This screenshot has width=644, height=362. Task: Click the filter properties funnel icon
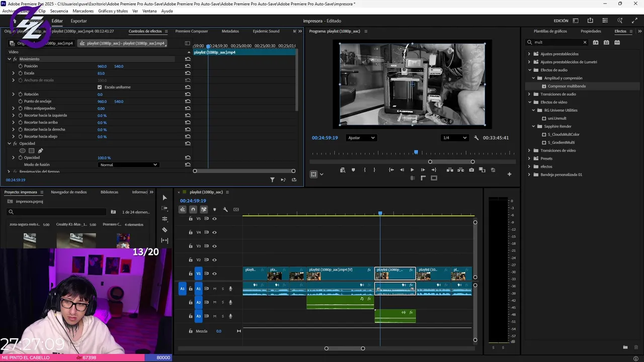[x=272, y=179]
